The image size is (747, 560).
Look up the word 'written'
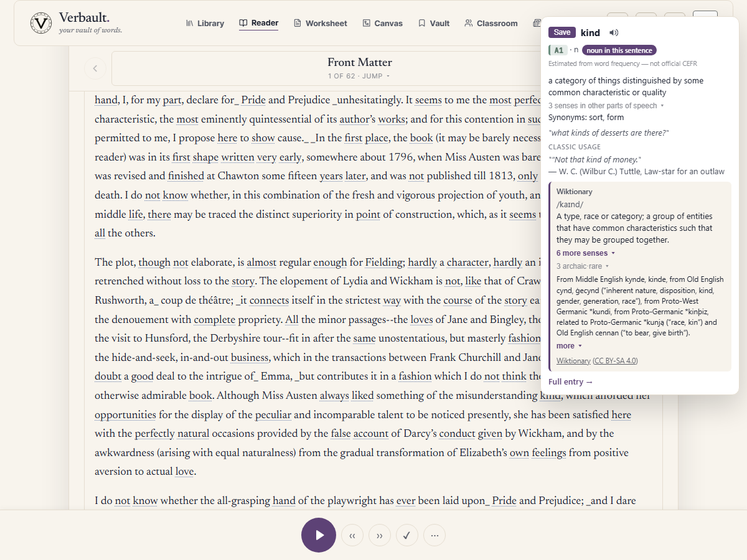coord(238,157)
